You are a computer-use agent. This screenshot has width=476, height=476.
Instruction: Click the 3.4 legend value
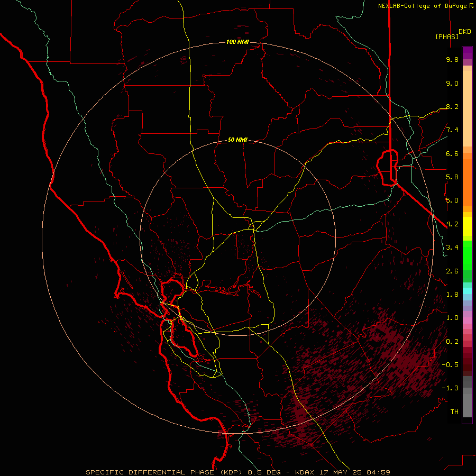tap(452, 248)
